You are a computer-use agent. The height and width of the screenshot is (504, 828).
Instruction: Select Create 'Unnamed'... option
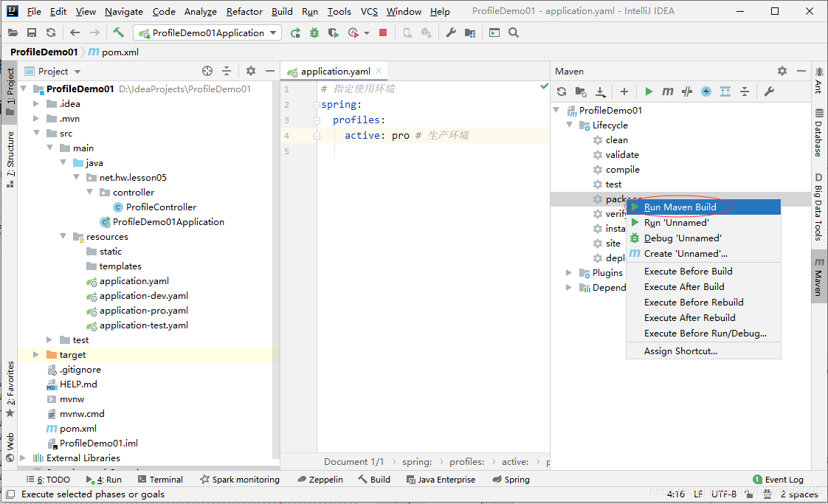tap(703, 254)
